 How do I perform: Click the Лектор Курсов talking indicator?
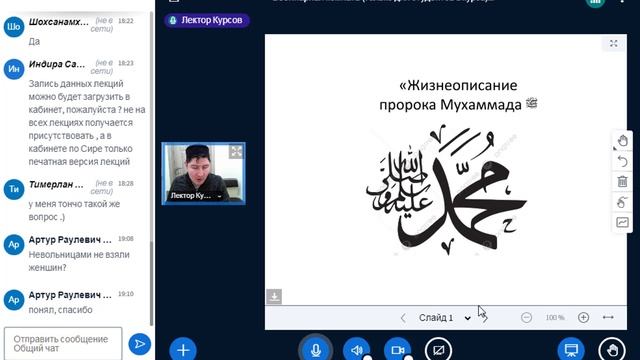pos(207,20)
